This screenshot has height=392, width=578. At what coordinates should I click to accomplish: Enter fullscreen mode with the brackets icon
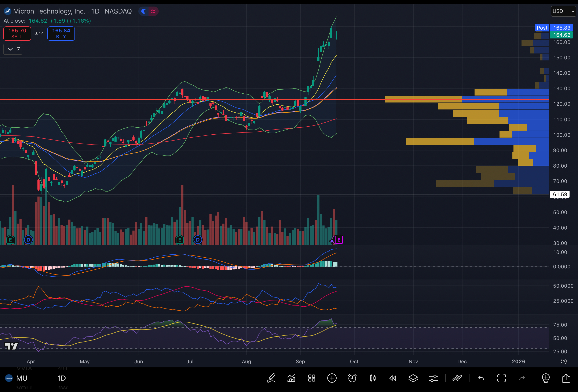[501, 378]
